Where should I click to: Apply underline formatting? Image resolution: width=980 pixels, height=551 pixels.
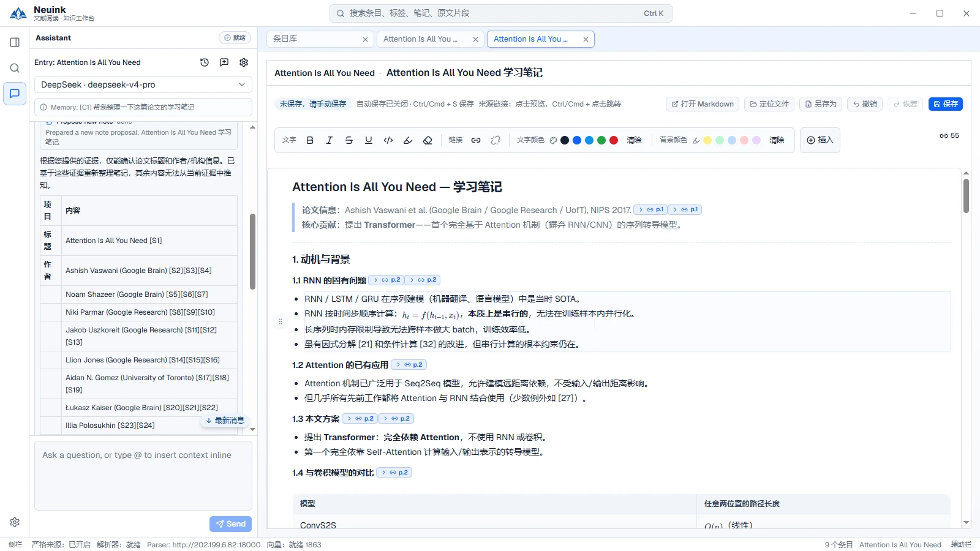[x=369, y=140]
